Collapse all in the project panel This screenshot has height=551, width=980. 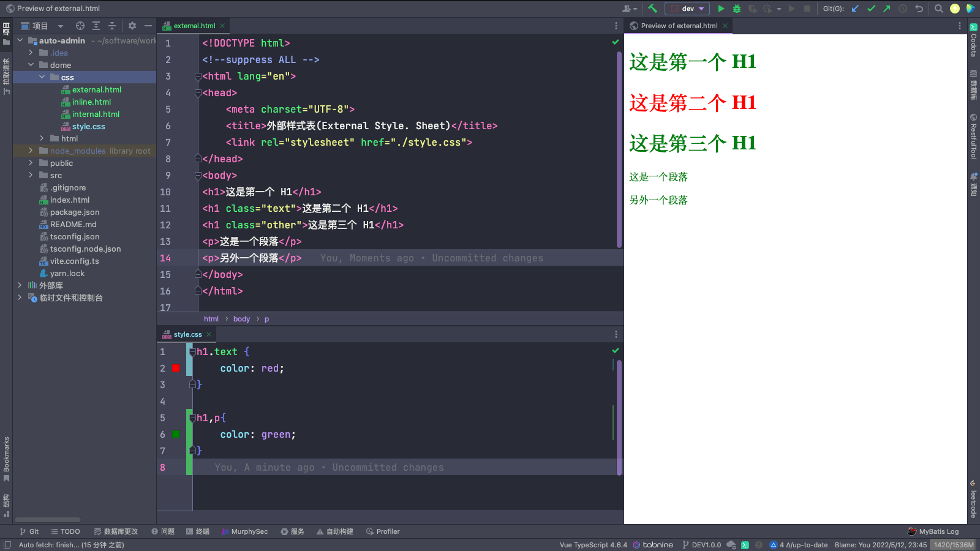112,26
